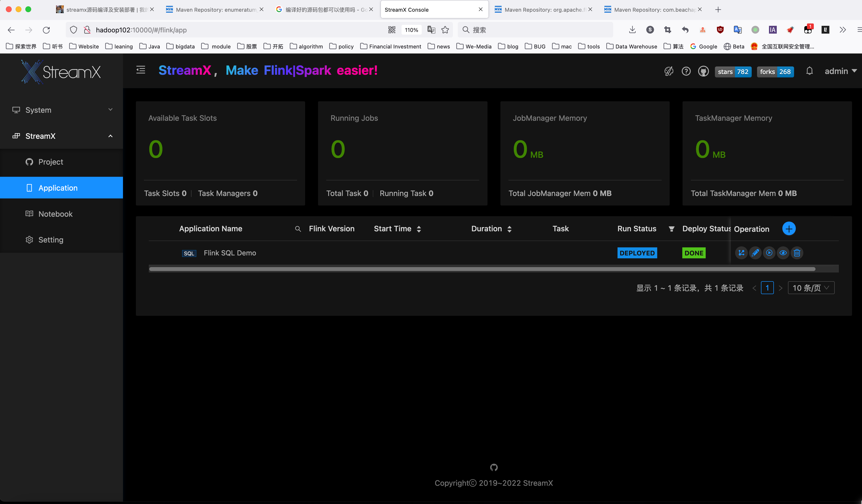Click the rocket extension icon

click(x=790, y=30)
